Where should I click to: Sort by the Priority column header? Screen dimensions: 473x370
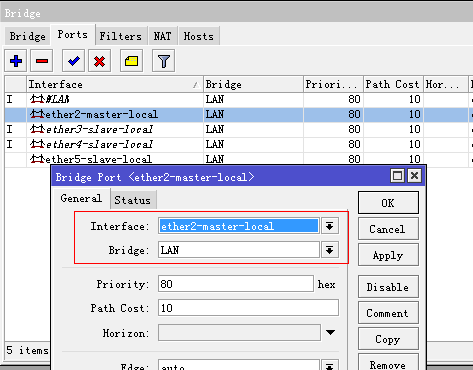click(333, 84)
